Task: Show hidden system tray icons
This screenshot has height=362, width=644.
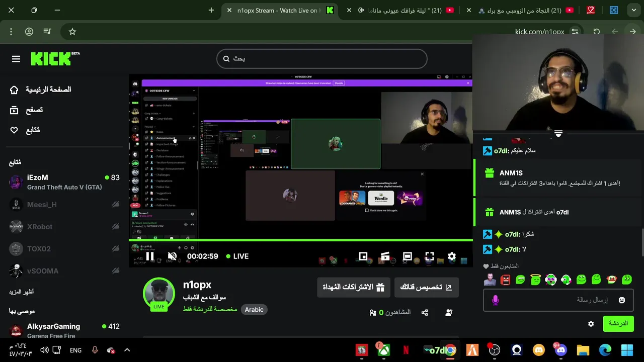Action: (x=127, y=350)
